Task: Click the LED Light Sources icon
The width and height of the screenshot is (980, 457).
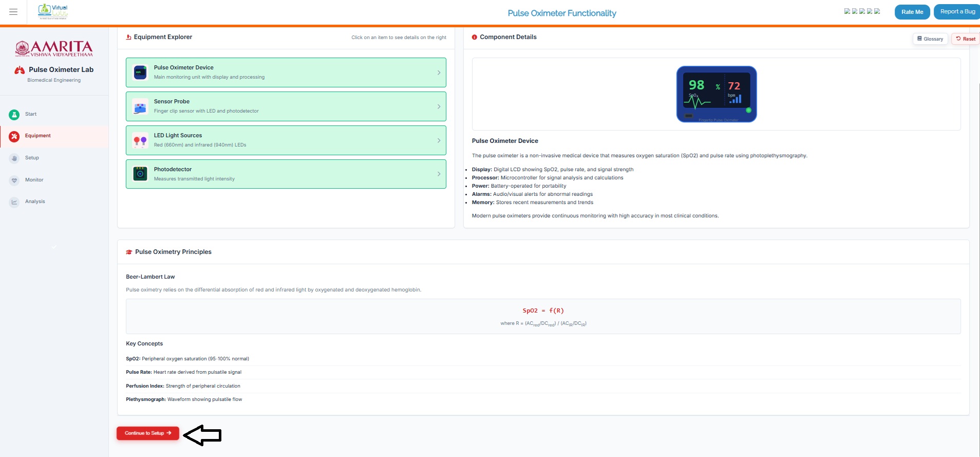Action: click(140, 140)
